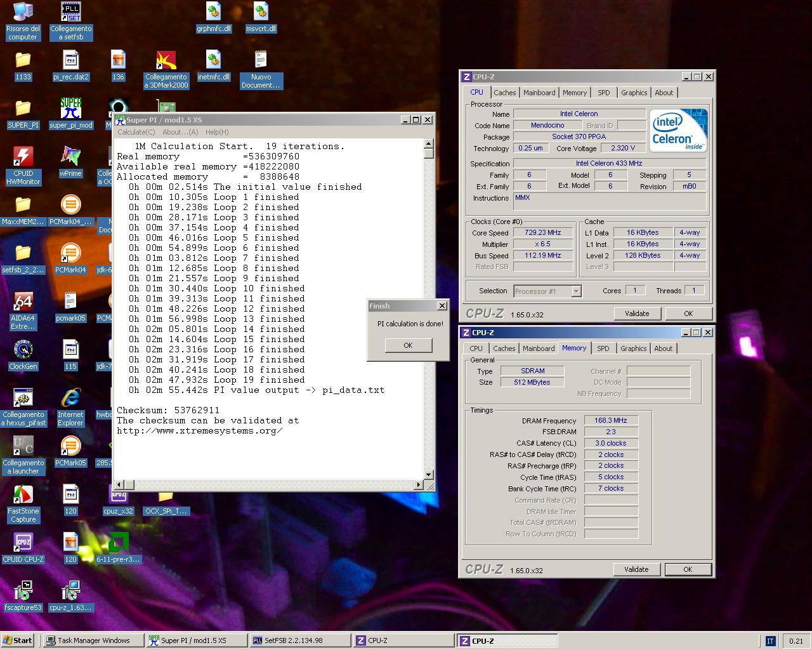Confirm the PI calculation done dialog OK
Image resolution: width=812 pixels, height=650 pixels.
408,345
